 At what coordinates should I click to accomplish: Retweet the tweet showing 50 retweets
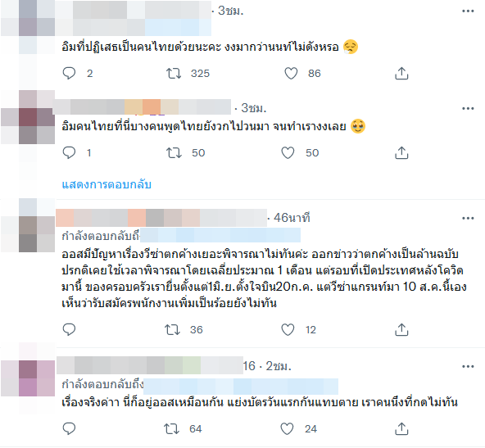(174, 152)
